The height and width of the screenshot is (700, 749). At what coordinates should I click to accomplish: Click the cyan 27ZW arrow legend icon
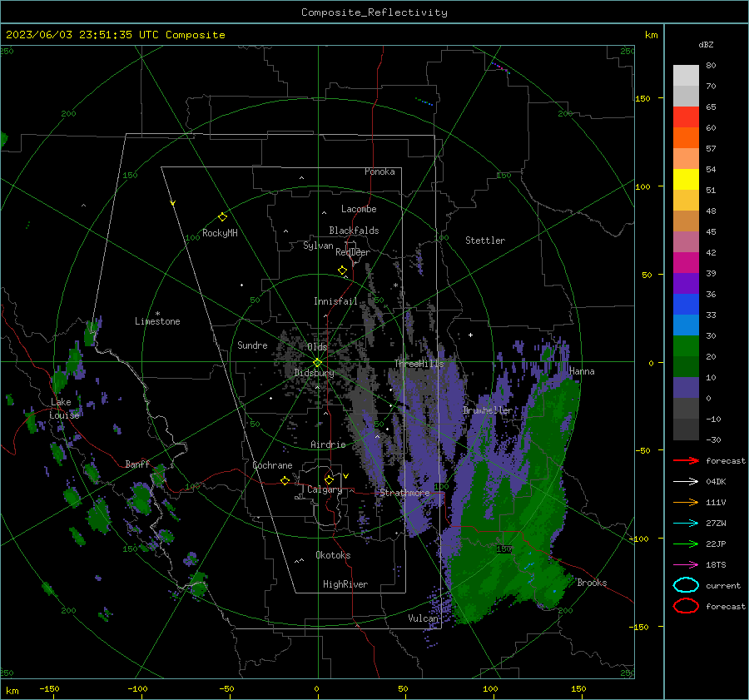686,524
